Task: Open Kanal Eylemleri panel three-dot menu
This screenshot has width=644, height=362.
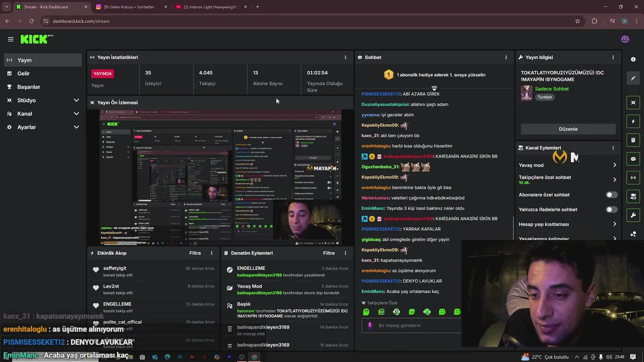Action: [613, 148]
